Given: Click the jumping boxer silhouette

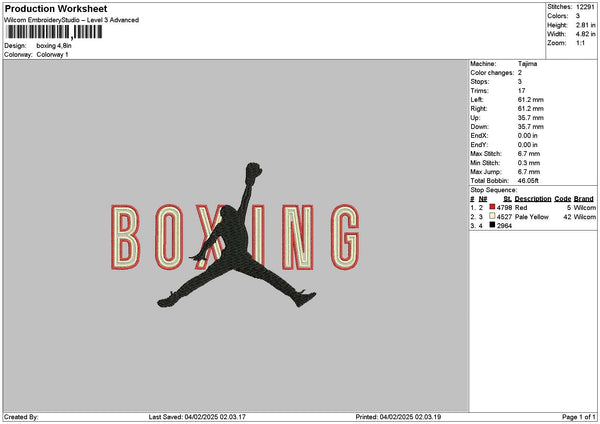Looking at the screenshot, I should coord(236,237).
